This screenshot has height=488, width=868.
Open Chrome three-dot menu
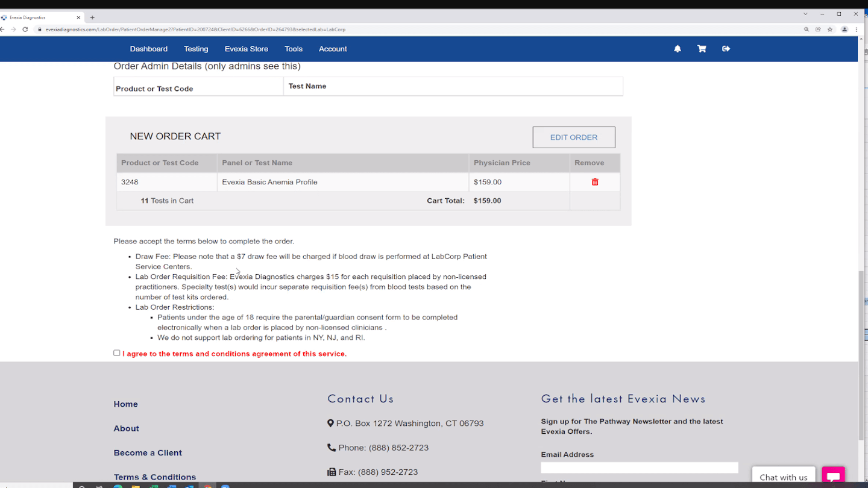tap(857, 30)
